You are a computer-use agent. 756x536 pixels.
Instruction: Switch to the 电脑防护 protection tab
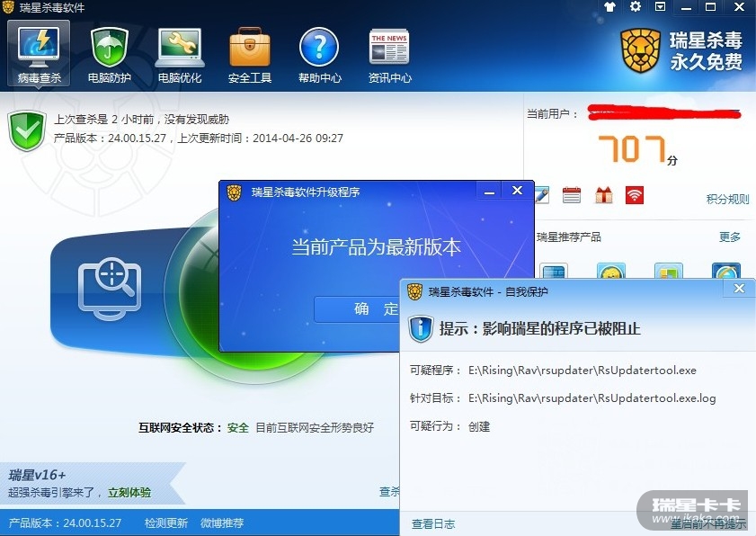click(110, 55)
